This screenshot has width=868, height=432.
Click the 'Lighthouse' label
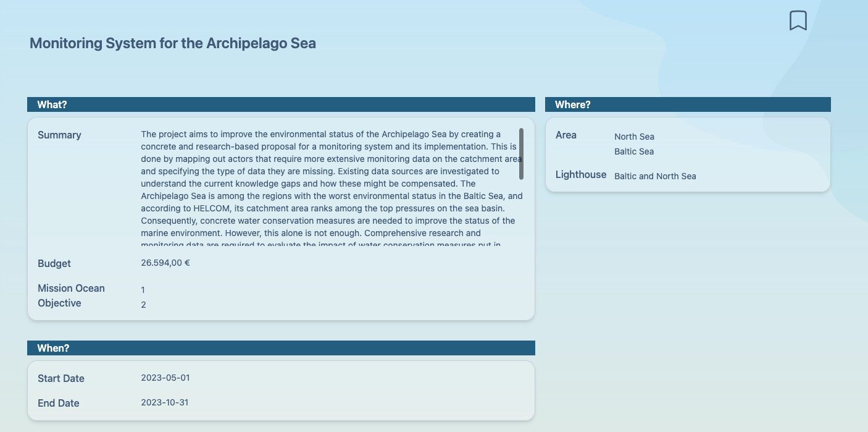click(581, 174)
